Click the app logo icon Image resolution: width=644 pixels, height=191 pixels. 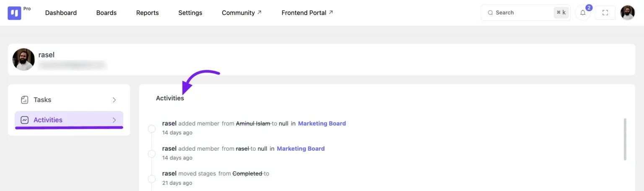pos(14,13)
